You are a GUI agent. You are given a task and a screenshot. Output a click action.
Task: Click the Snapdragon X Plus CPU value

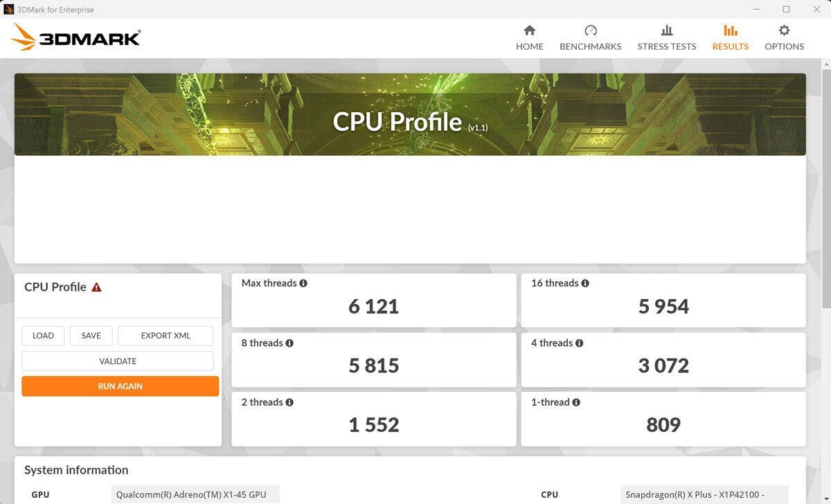(705, 494)
